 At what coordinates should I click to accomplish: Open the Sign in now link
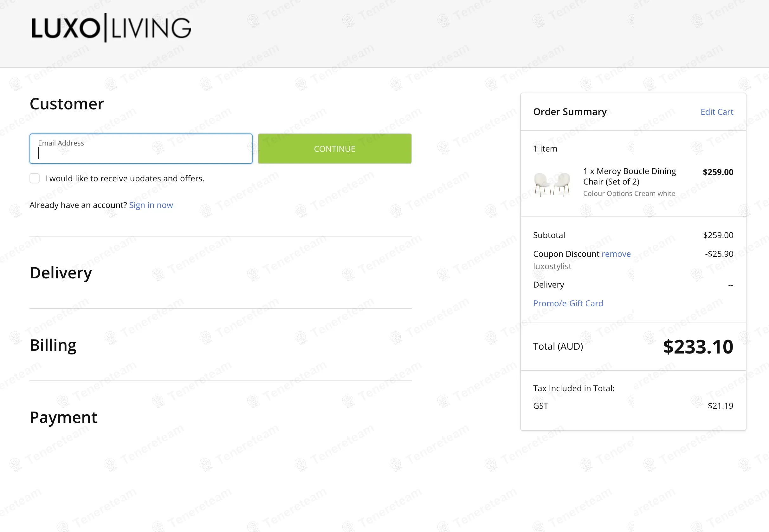(151, 205)
